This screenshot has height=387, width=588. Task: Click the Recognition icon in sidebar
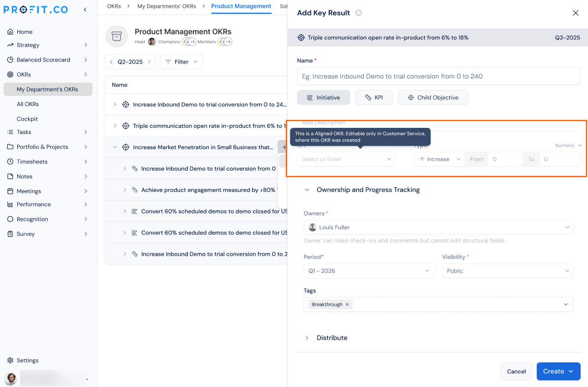10,219
